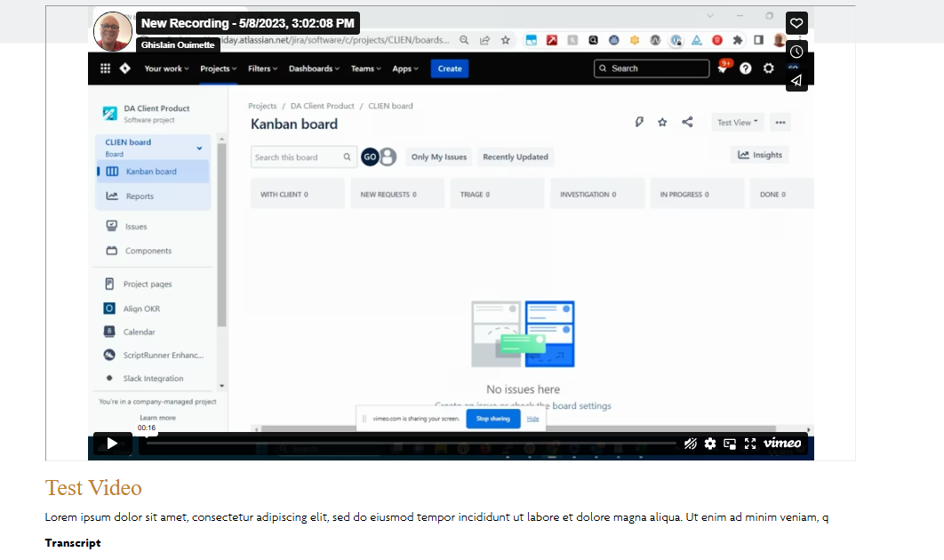Open the Vimeo logo link

(x=782, y=444)
